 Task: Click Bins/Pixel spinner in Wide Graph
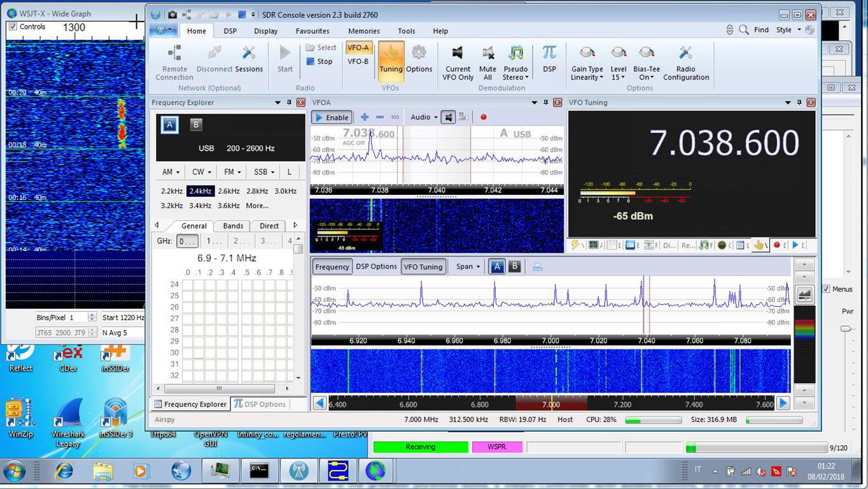pos(92,317)
